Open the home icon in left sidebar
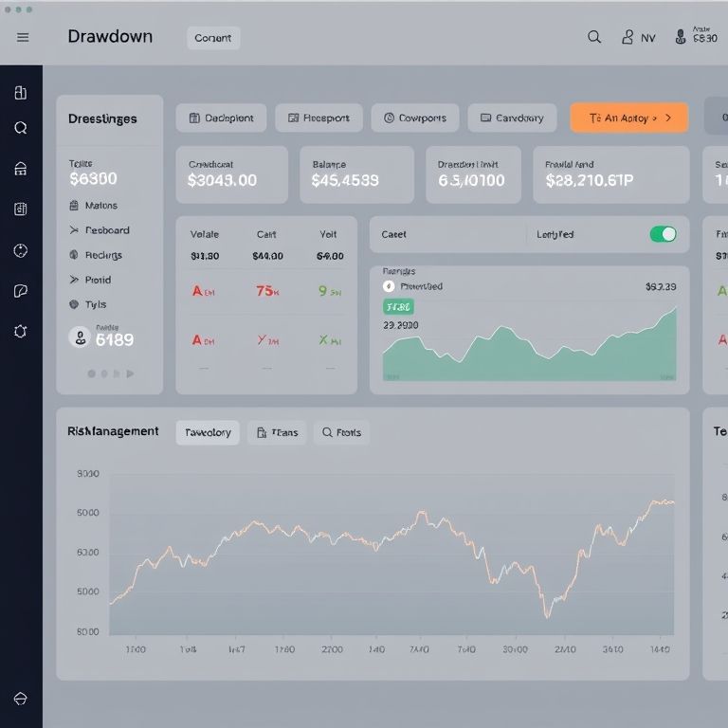 pos(21,169)
